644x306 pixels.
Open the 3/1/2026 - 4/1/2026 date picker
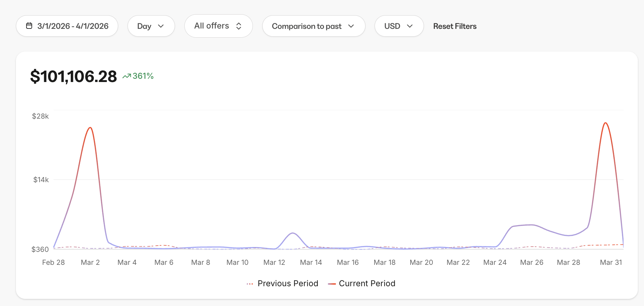[x=67, y=26]
